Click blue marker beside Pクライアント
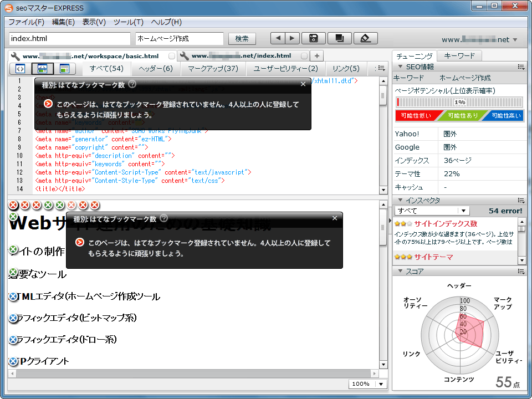 [13, 361]
